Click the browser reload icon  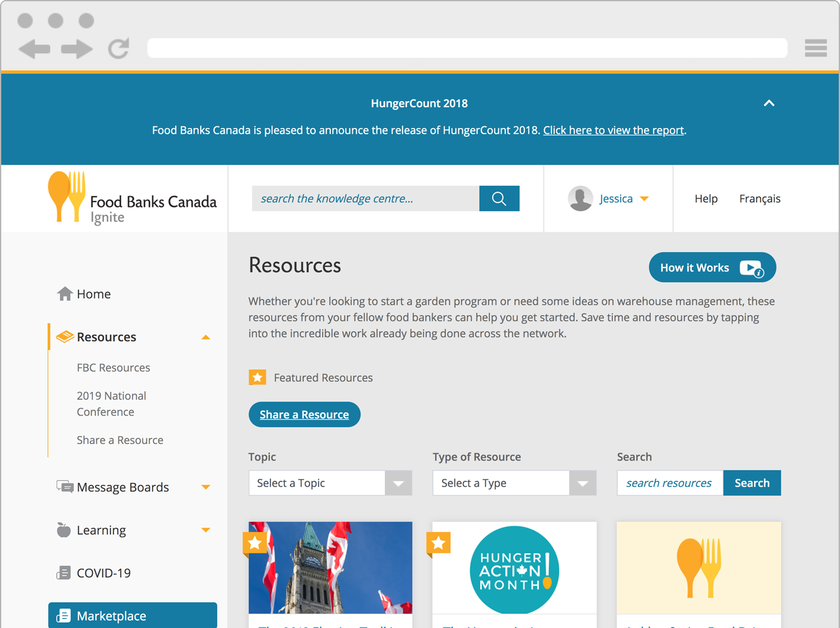click(119, 48)
